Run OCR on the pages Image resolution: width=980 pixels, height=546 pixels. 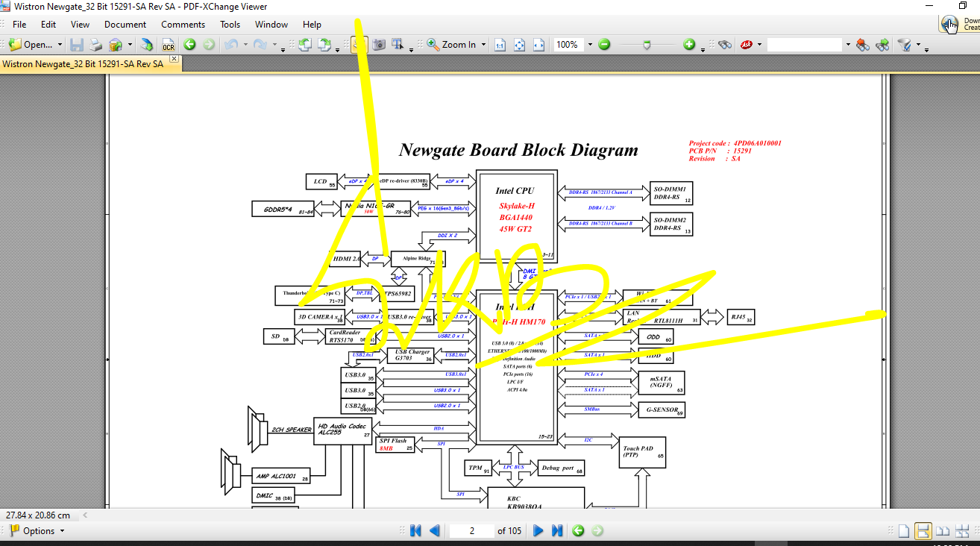169,45
